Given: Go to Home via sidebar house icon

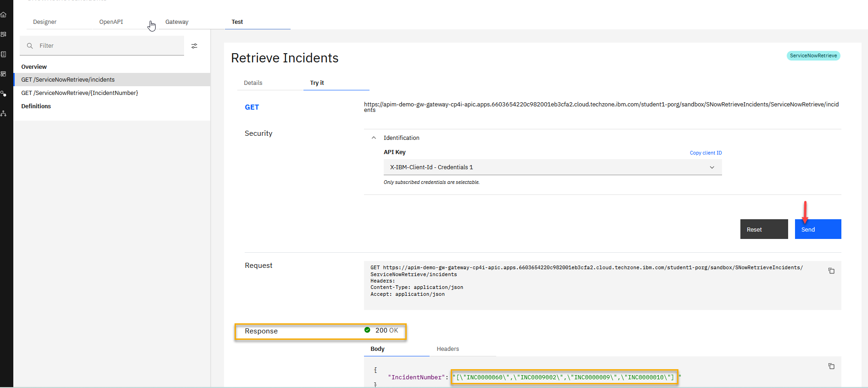Looking at the screenshot, I should click(x=4, y=15).
